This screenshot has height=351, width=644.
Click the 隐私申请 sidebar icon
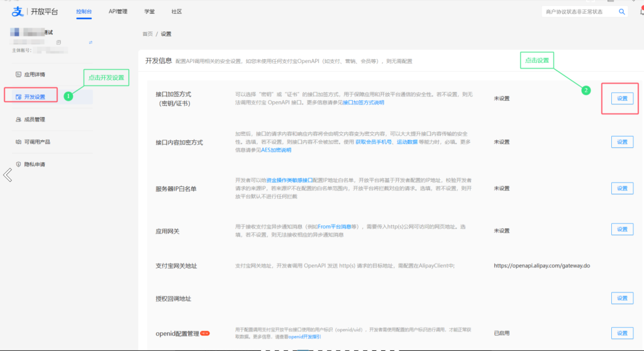coord(18,164)
